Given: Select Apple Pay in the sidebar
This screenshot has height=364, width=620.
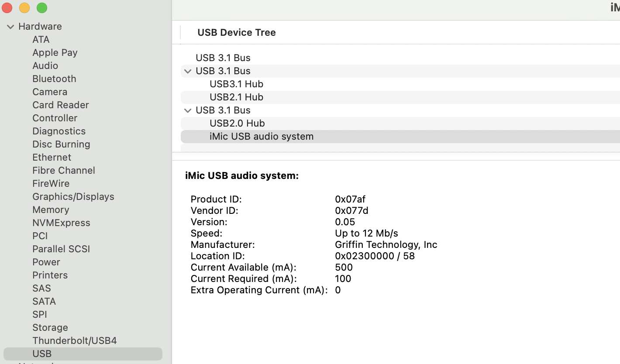Looking at the screenshot, I should click(x=55, y=52).
